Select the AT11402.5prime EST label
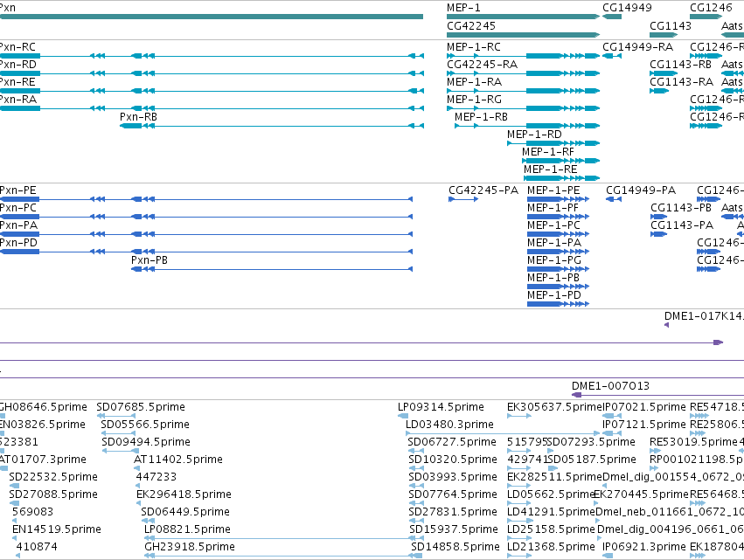The image size is (744, 560). 178,460
